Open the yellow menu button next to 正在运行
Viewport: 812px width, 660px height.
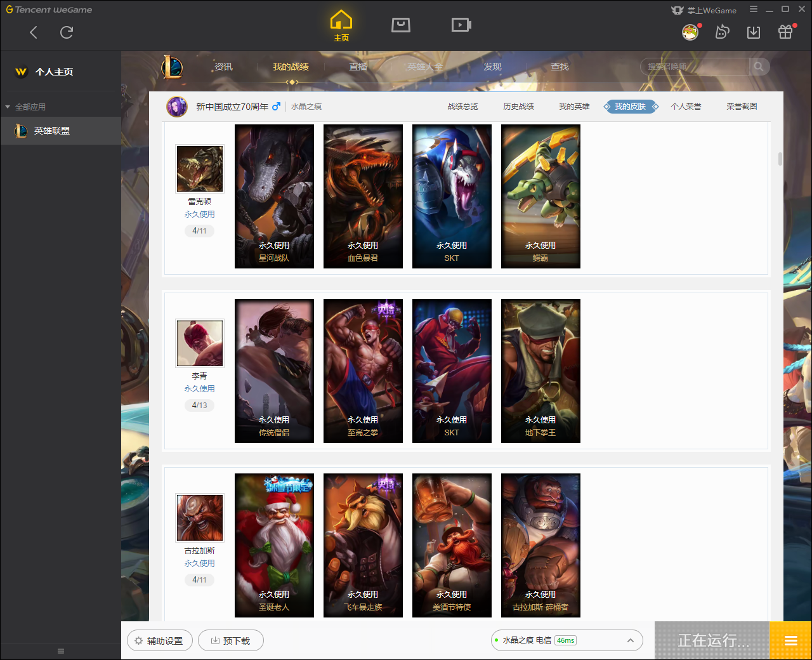(790, 640)
